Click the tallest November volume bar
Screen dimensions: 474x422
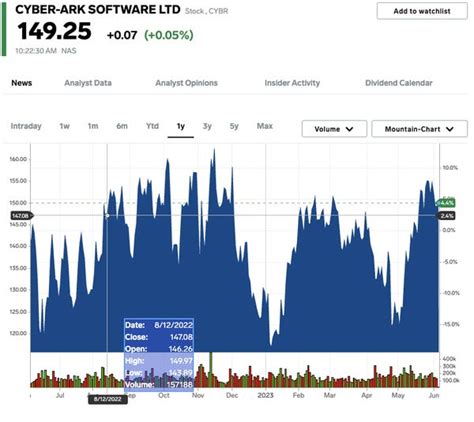click(211, 369)
